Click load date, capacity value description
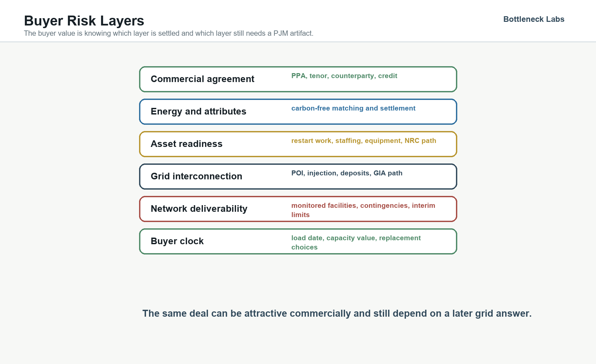596x364 pixels. [x=356, y=243]
